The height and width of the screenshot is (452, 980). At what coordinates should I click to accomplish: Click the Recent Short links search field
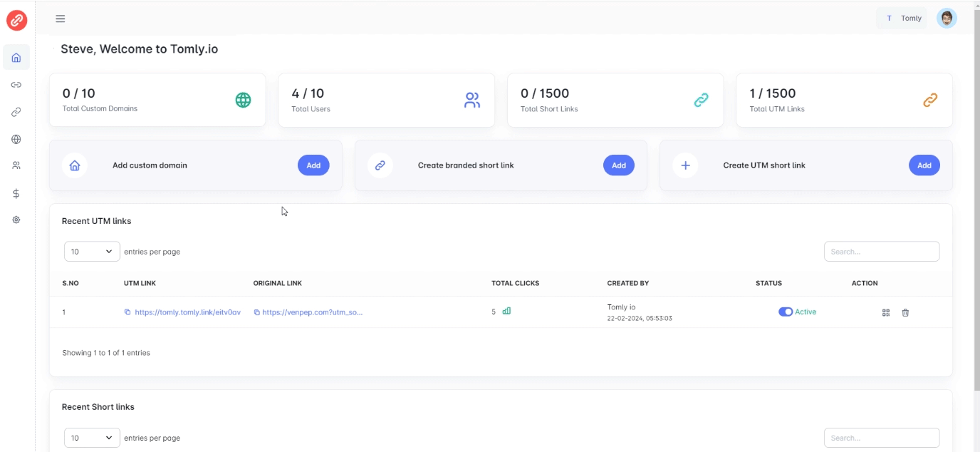click(882, 438)
